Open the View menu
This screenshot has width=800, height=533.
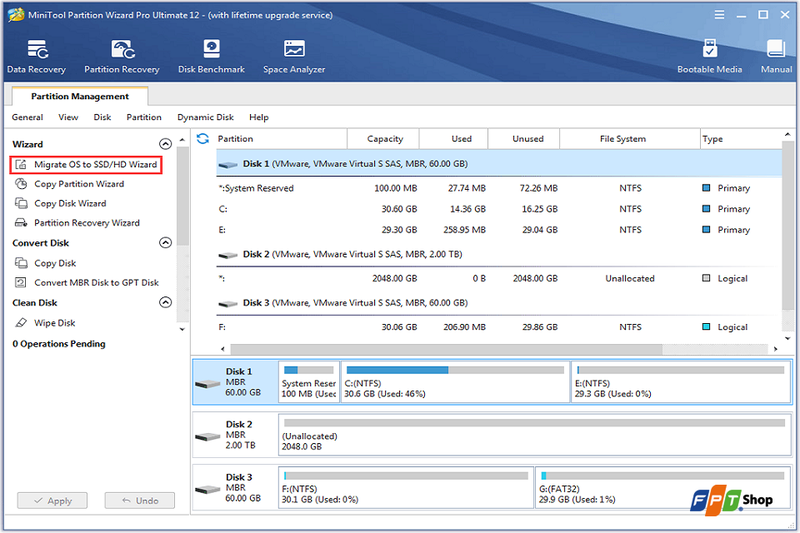coord(68,117)
